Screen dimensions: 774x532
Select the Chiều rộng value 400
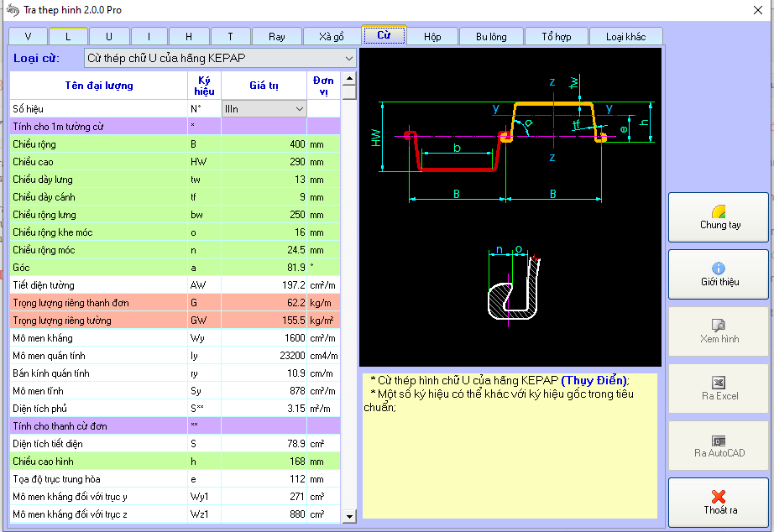point(264,144)
